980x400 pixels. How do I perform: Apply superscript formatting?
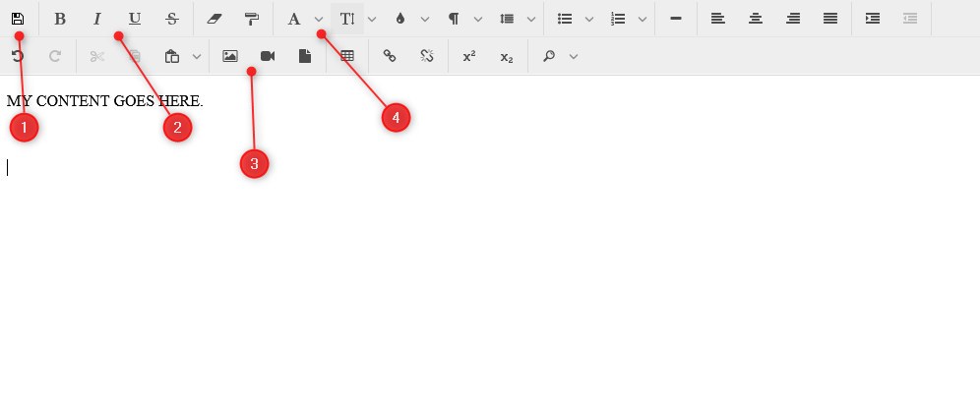tap(469, 57)
